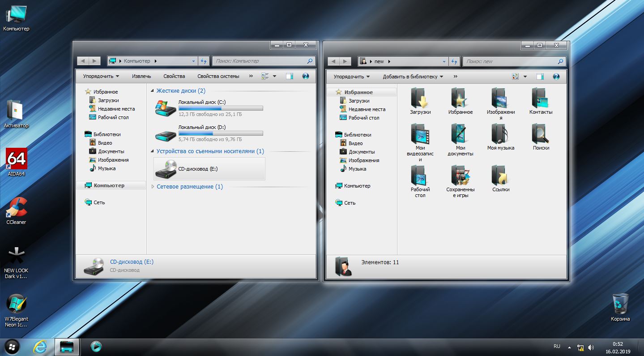The image size is (644, 356).
Task: Open Добавить в библиотеку dropdown
Action: [x=413, y=77]
